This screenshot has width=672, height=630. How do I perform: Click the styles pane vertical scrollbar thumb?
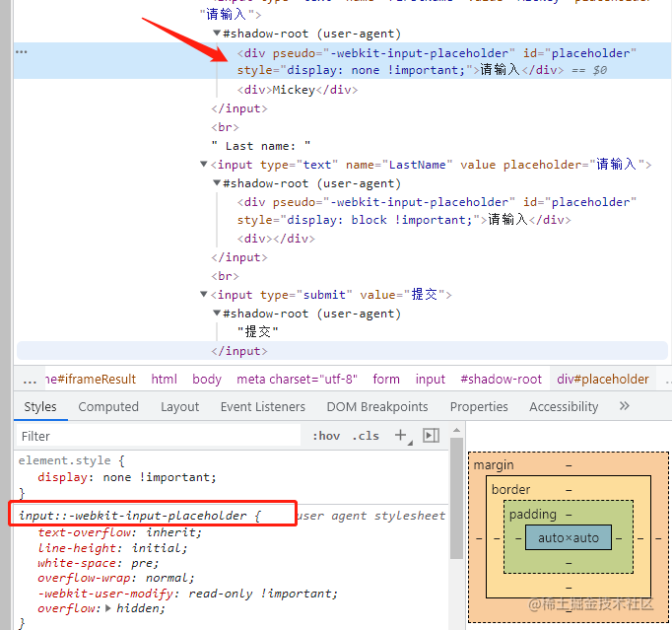(x=456, y=498)
